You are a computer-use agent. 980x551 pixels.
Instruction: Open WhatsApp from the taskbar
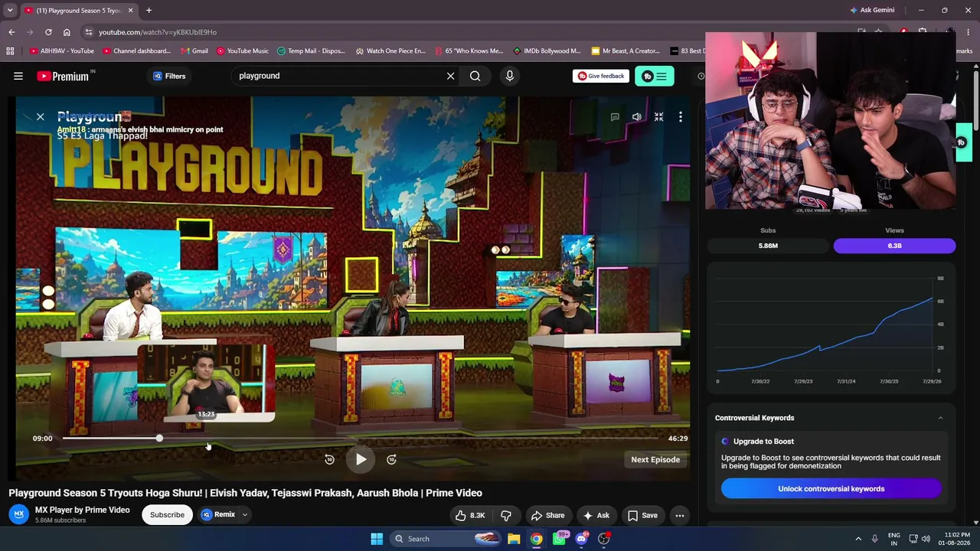coord(560,539)
